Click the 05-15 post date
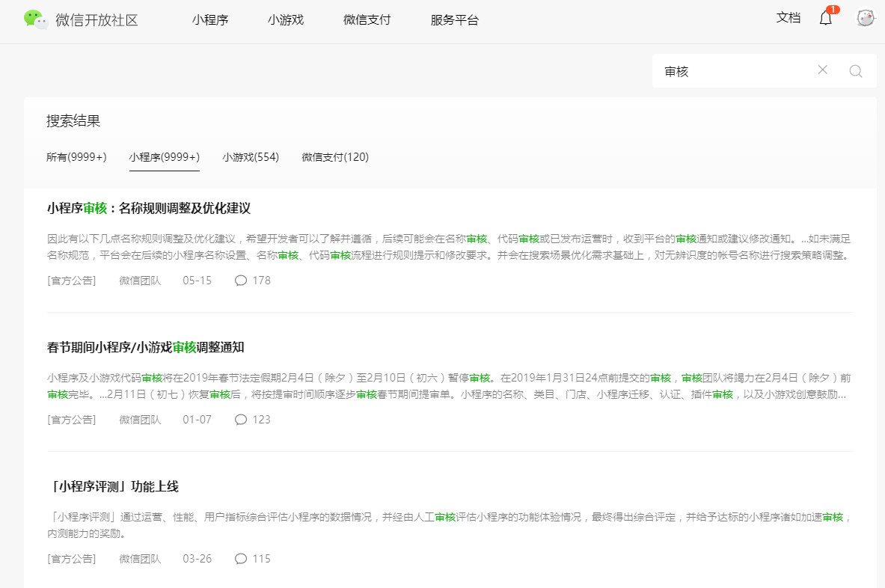The image size is (885, 588). (197, 281)
